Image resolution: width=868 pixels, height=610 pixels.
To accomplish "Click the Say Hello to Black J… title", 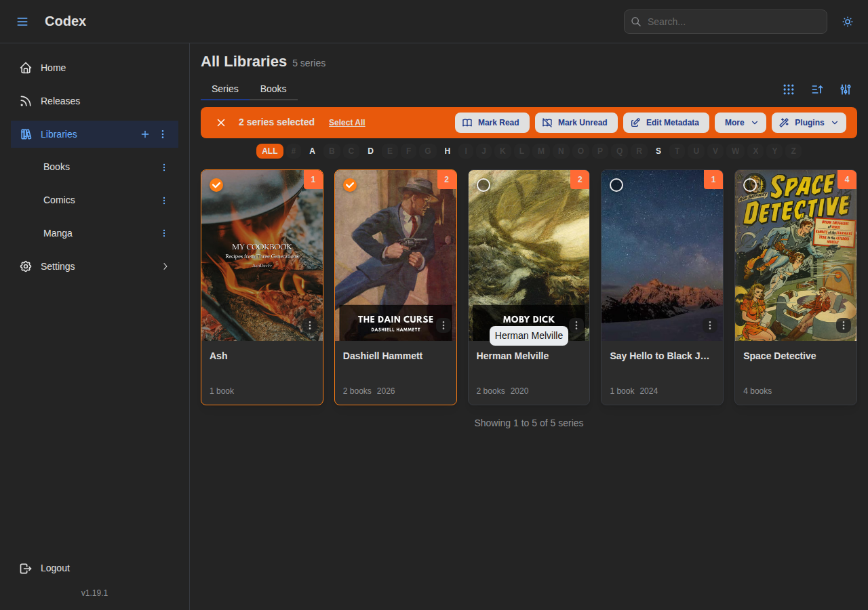I will [x=660, y=356].
